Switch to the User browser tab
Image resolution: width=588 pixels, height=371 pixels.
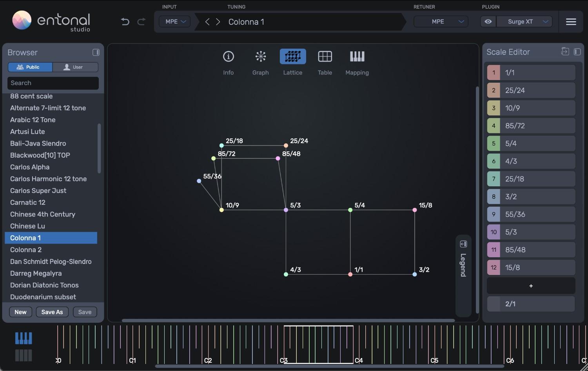[x=75, y=67]
